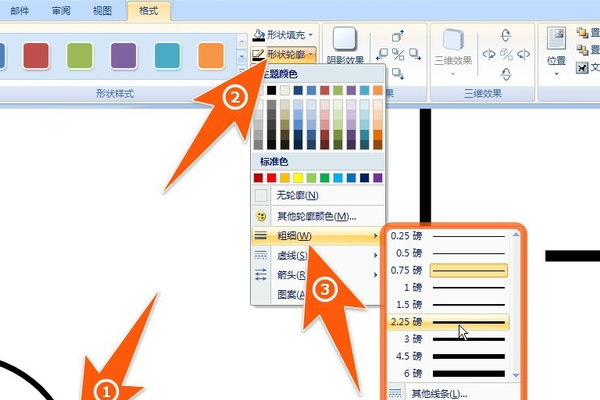Click the bring-to-front icon at top right

pos(582,33)
